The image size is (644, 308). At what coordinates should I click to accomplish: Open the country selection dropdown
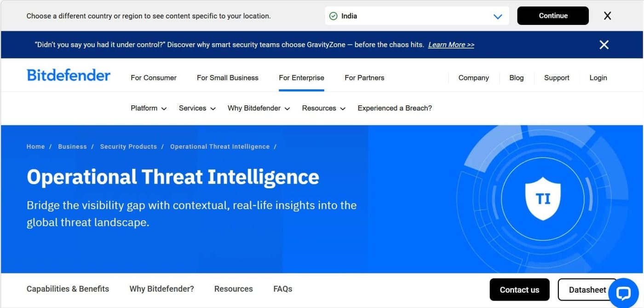point(498,16)
